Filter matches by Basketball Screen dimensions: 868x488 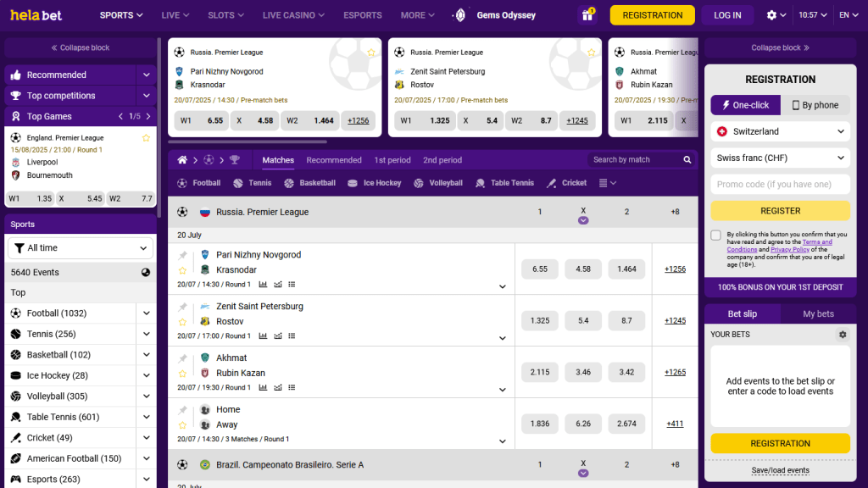(x=310, y=183)
